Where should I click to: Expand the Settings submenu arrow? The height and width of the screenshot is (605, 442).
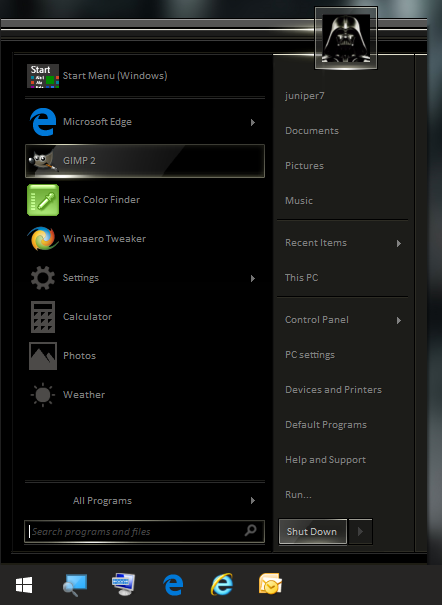click(x=253, y=278)
